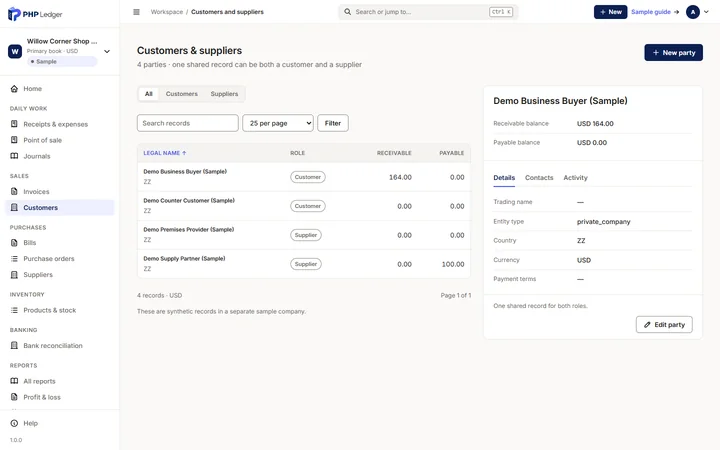720x450 pixels.
Task: Select the Details tab
Action: (504, 178)
